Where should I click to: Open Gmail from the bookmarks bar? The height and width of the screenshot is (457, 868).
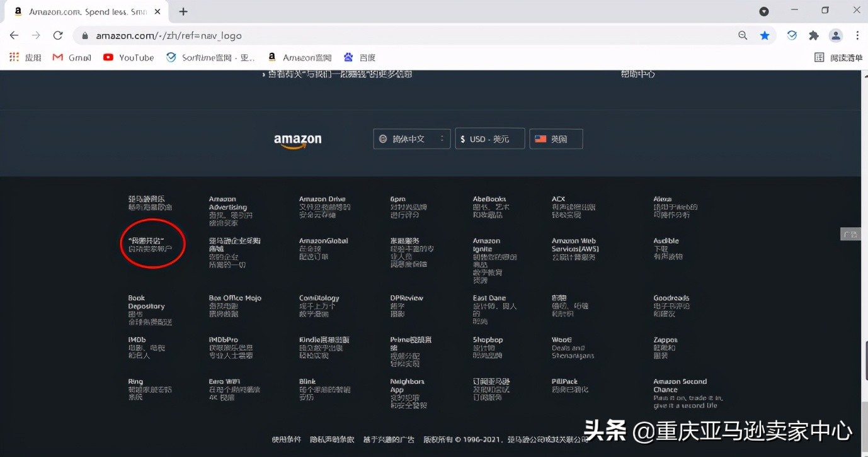coord(71,57)
